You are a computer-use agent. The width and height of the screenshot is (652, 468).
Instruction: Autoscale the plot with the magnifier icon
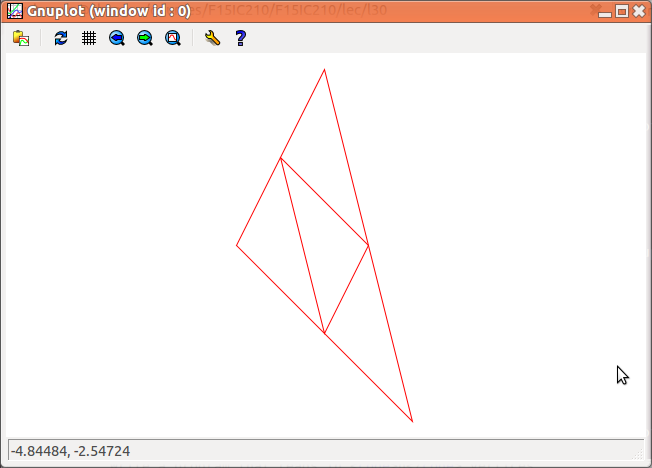pyautogui.click(x=173, y=38)
